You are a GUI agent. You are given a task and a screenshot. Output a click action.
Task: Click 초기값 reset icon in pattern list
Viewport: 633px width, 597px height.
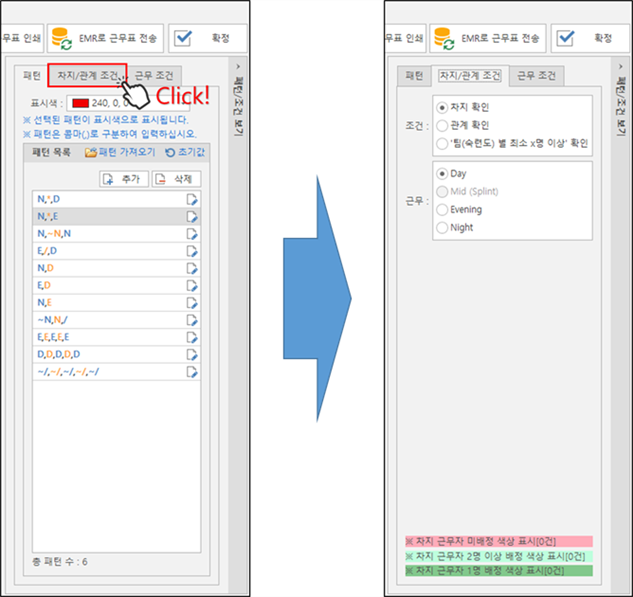pos(170,153)
